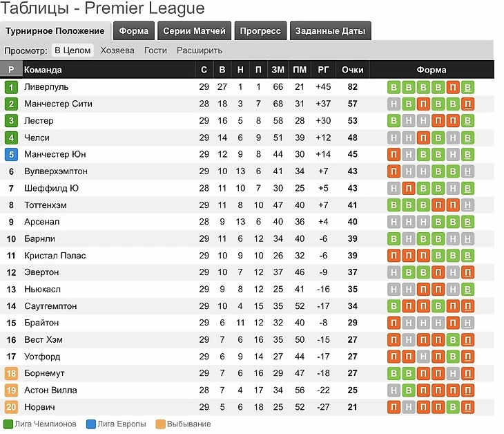The width and height of the screenshot is (504, 434).
Task: Open the Тоттенхэм team link
Action: pos(46,205)
